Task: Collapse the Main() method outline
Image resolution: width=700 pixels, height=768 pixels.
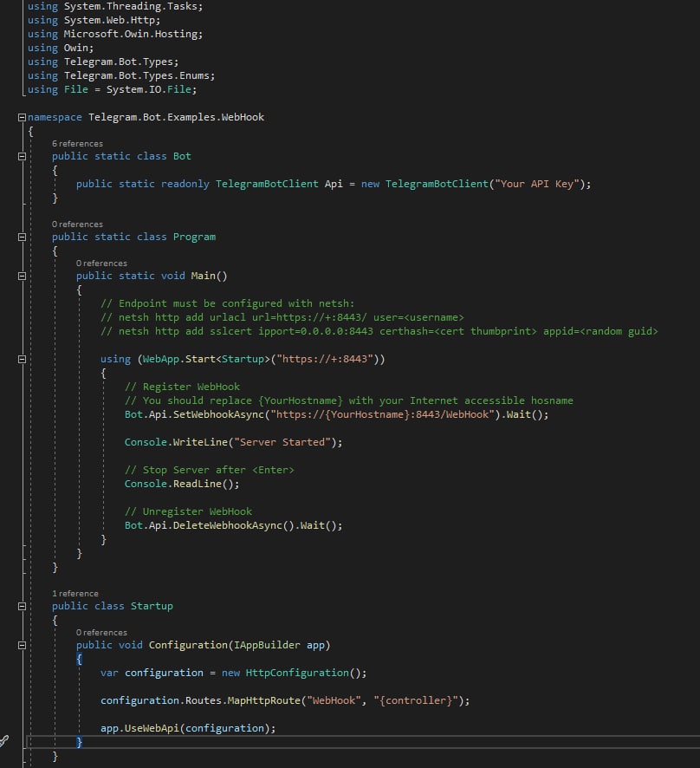Action: tap(22, 277)
